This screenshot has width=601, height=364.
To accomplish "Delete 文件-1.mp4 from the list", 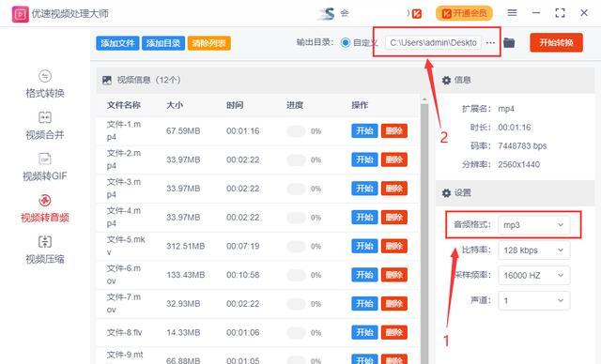I will point(394,131).
